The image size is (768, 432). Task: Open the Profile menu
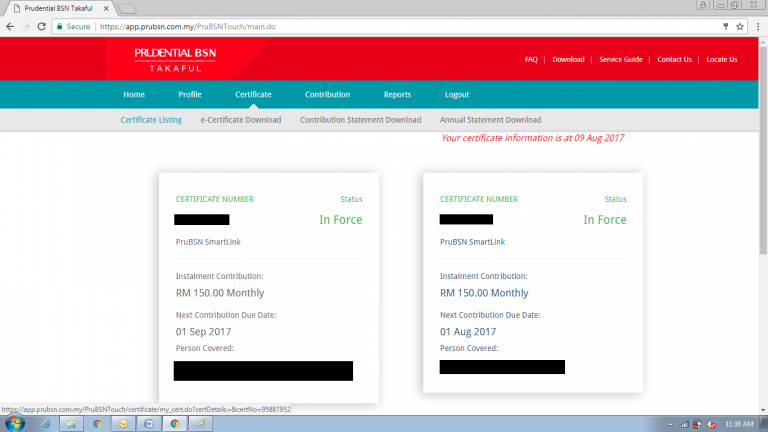point(190,95)
